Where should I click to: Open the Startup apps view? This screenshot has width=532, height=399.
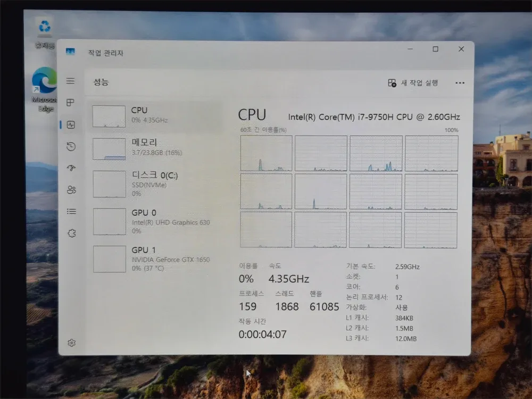tap(71, 168)
